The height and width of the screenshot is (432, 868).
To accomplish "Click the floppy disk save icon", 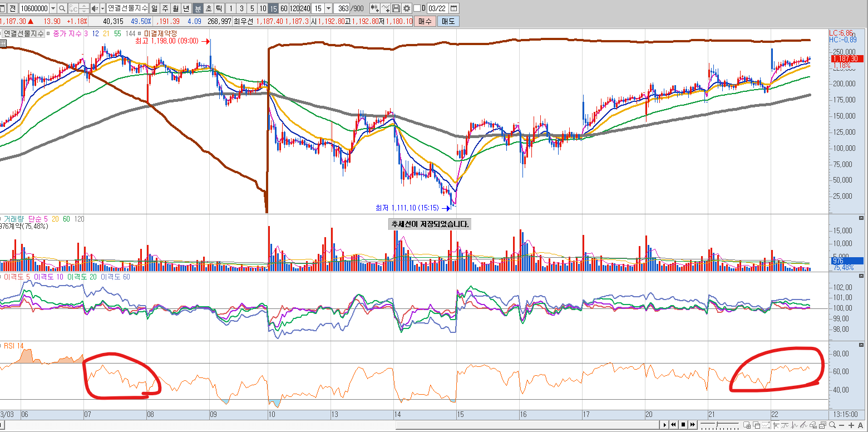I will pos(396,8).
